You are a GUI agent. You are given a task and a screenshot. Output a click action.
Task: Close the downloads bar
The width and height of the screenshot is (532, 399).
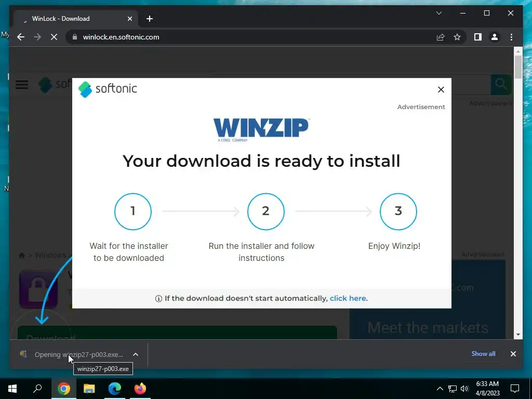coord(513,354)
